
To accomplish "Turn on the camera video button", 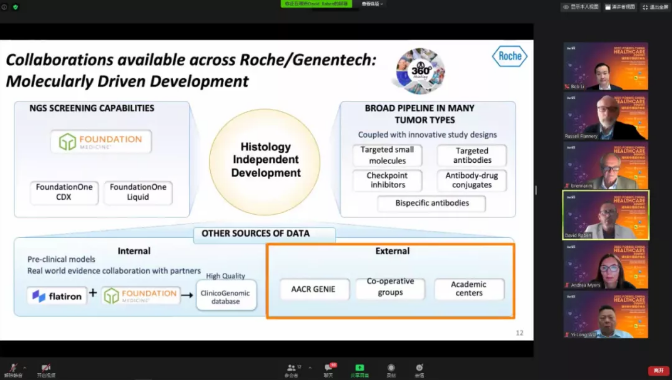I will (x=46, y=370).
